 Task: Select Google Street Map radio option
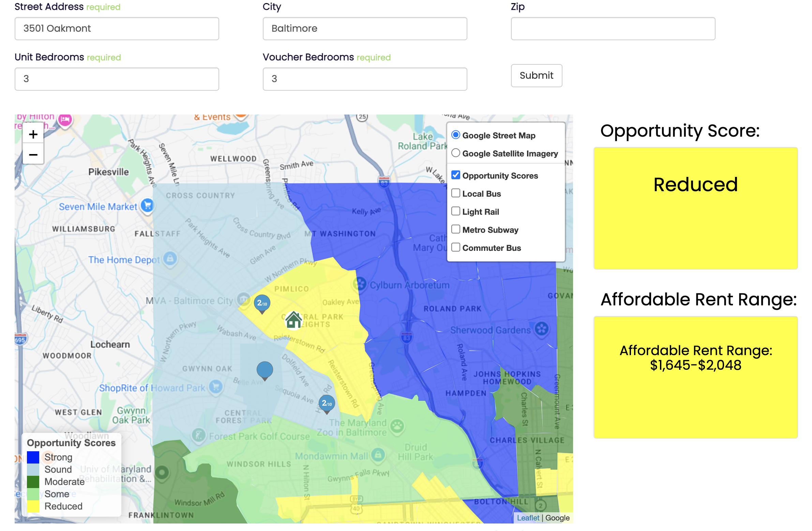coord(455,135)
